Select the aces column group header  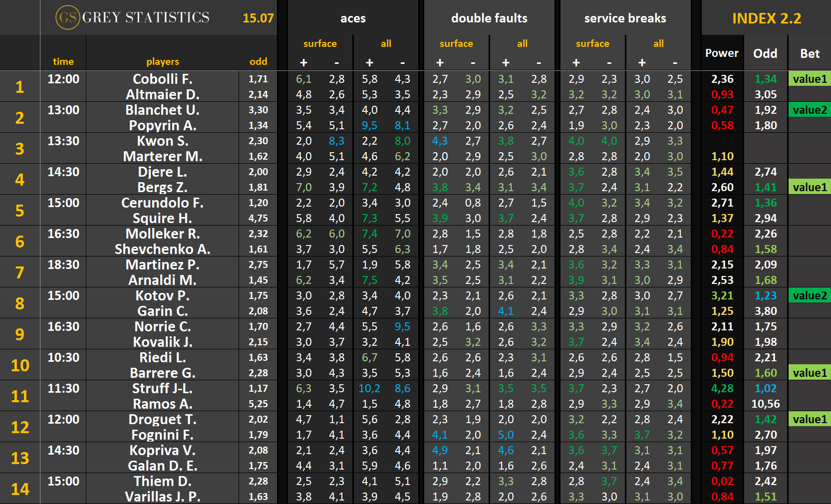pyautogui.click(x=353, y=18)
